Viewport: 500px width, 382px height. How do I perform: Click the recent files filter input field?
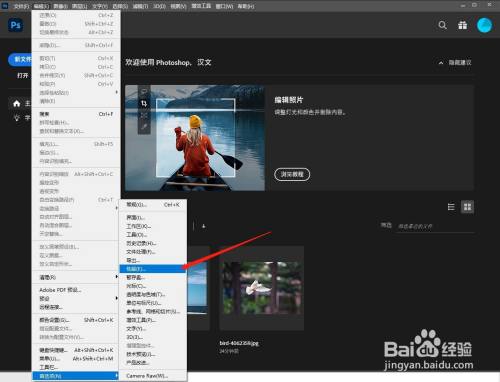pos(435,226)
